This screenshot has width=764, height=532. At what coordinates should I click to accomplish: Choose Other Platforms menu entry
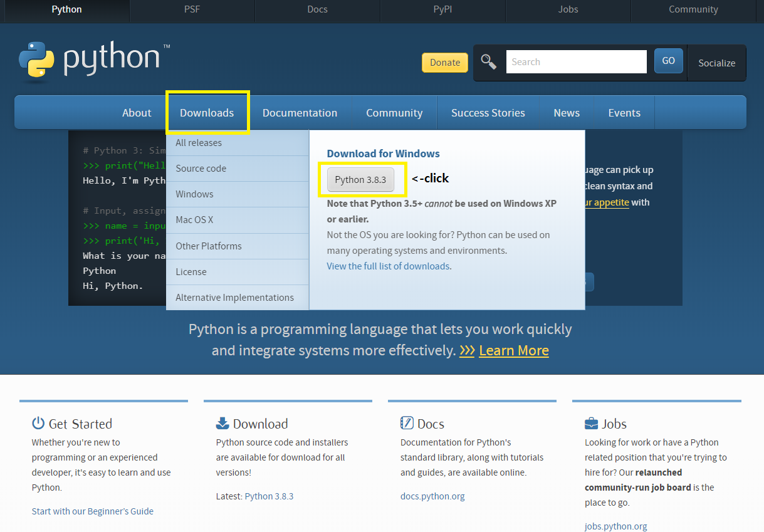238,246
